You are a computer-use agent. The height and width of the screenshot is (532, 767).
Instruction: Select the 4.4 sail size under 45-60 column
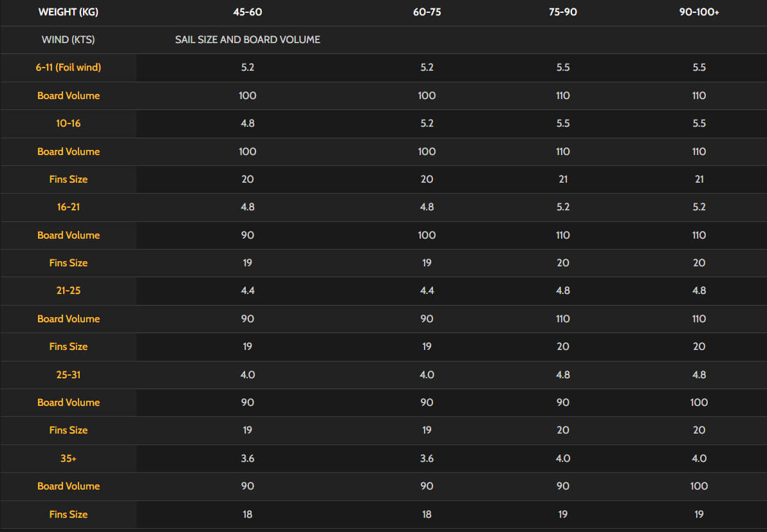248,291
